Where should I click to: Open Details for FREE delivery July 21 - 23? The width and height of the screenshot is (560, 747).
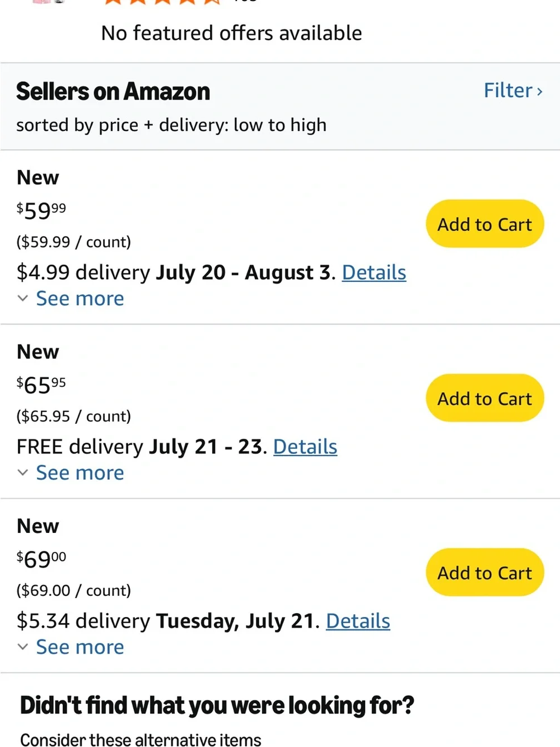[305, 447]
